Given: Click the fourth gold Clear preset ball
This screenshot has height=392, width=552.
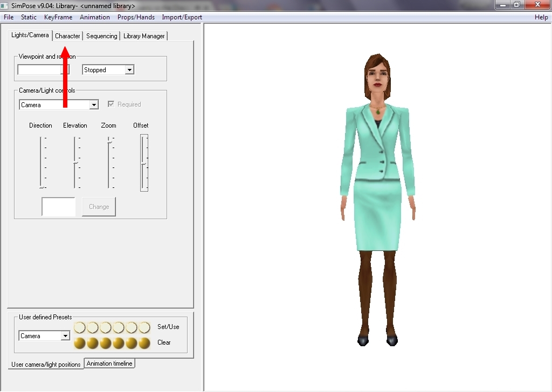Looking at the screenshot, I should coord(119,343).
